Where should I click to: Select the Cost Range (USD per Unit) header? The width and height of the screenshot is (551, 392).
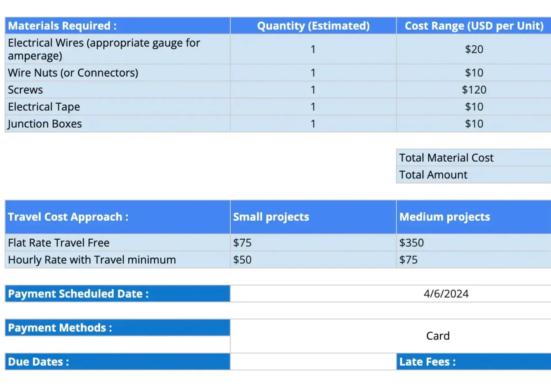(474, 26)
